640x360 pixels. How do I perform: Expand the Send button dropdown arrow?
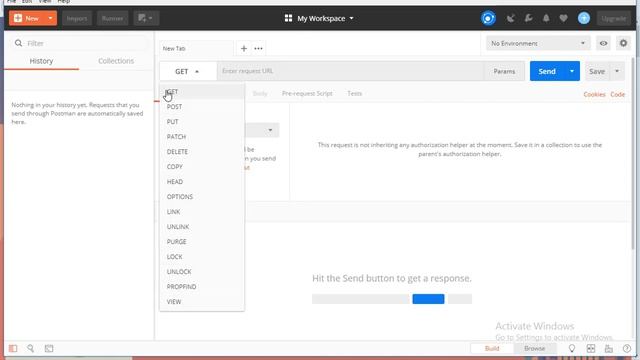pyautogui.click(x=572, y=71)
